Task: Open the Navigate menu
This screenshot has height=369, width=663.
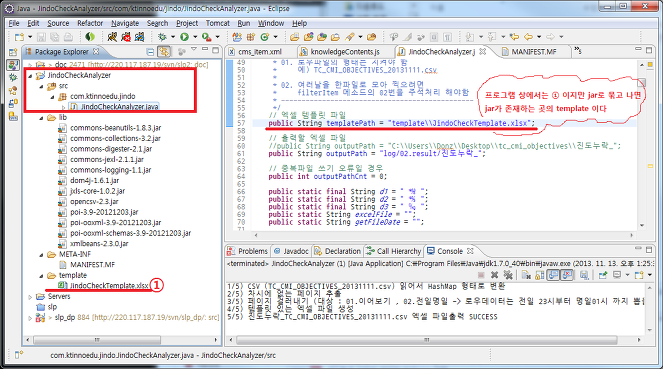Action: [x=125, y=23]
